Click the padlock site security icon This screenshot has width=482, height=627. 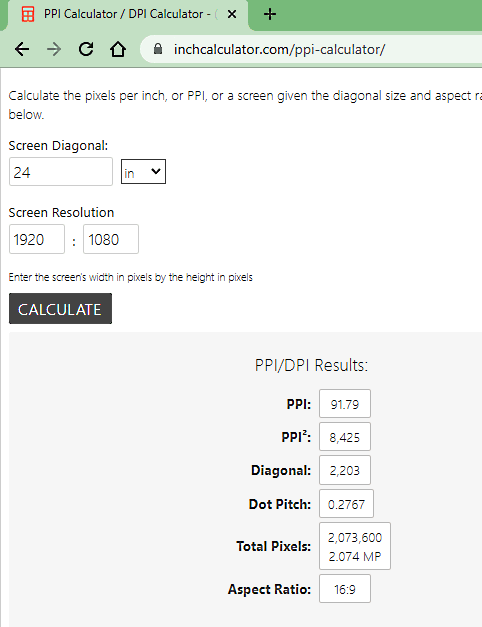point(158,49)
